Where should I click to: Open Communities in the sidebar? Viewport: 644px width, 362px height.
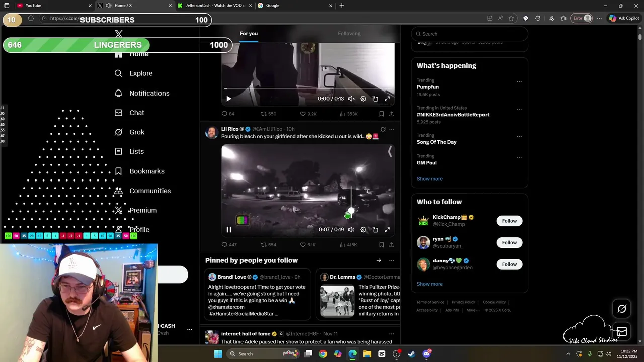point(142,191)
